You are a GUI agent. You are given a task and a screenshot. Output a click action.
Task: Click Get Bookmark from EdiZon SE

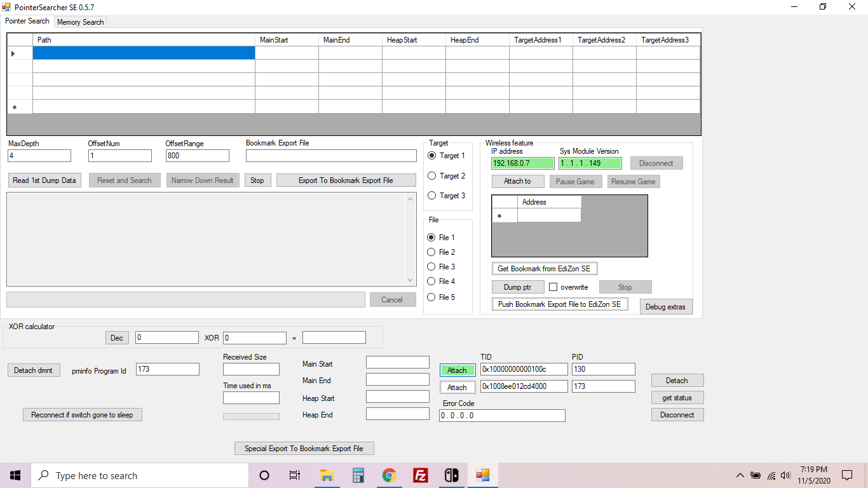click(544, 269)
